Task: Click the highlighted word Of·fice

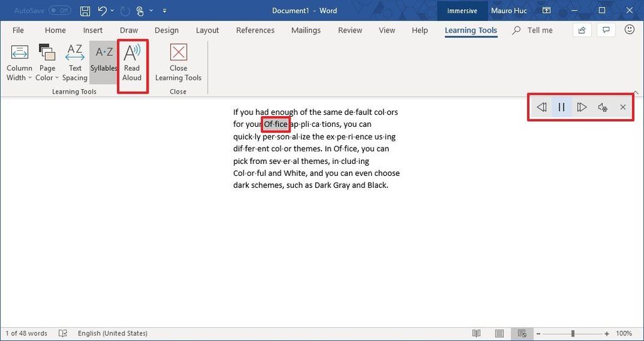Action: pos(275,124)
